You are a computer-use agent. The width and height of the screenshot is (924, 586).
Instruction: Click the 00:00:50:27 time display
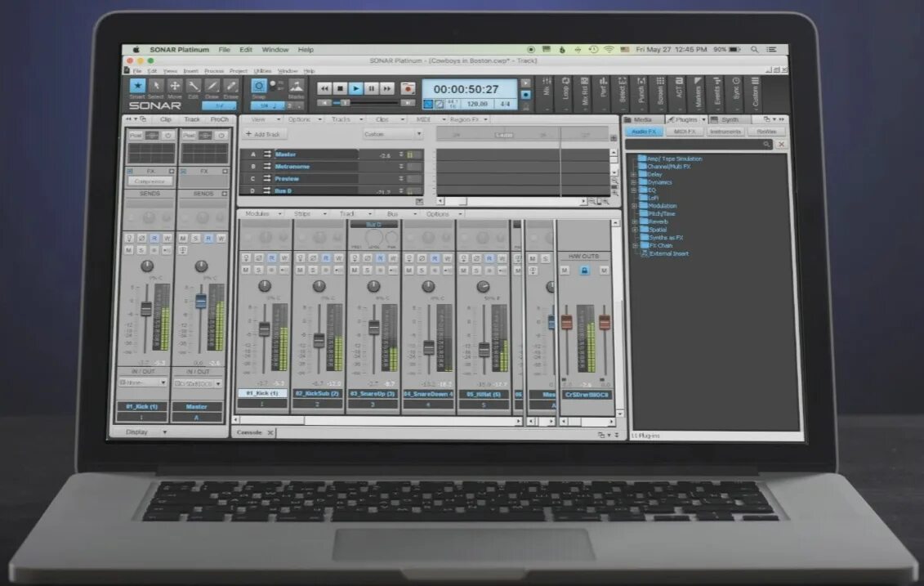pos(466,89)
